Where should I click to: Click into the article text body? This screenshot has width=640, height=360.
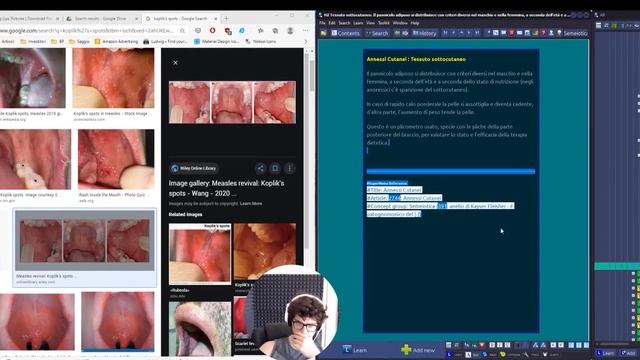point(450,108)
